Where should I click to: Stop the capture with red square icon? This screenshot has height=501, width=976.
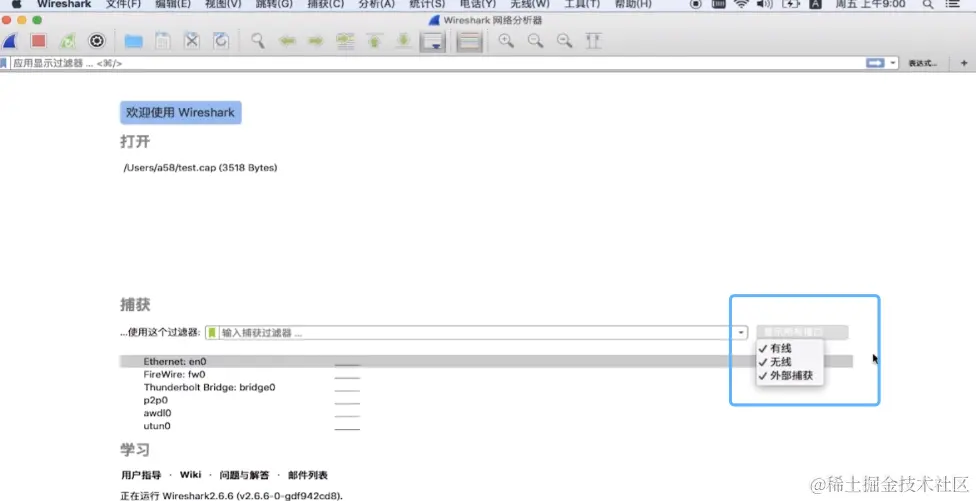click(x=39, y=41)
